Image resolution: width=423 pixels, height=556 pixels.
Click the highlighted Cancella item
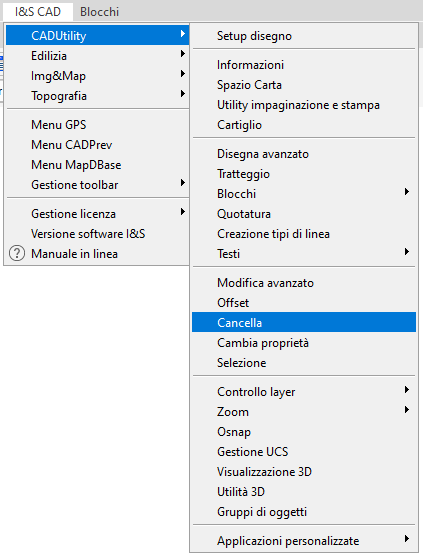(304, 322)
